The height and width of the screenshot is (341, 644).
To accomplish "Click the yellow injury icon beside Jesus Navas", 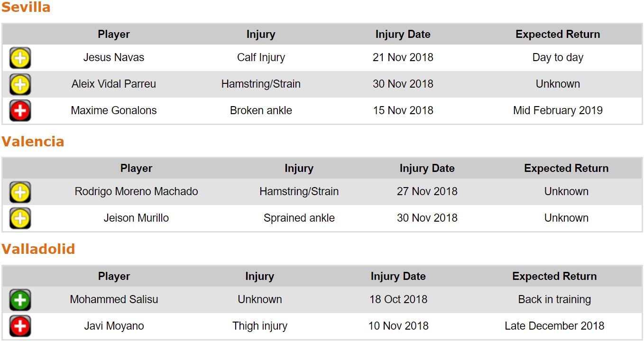I will pos(20,58).
